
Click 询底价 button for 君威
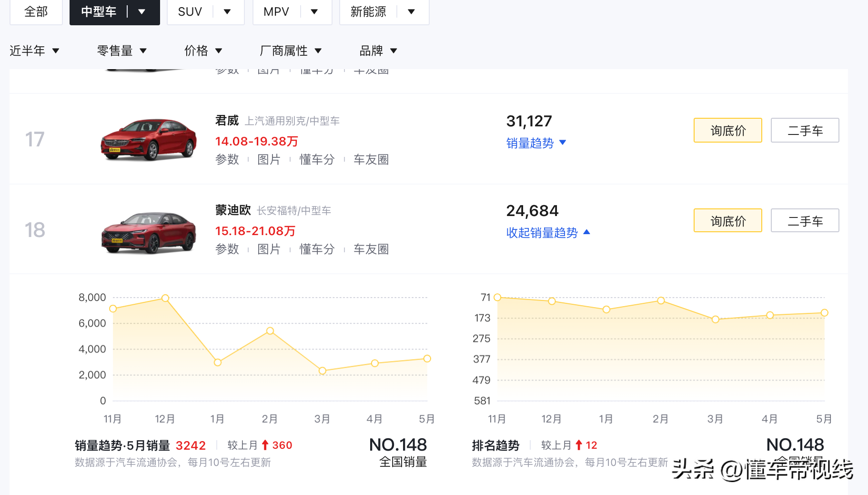click(x=728, y=130)
